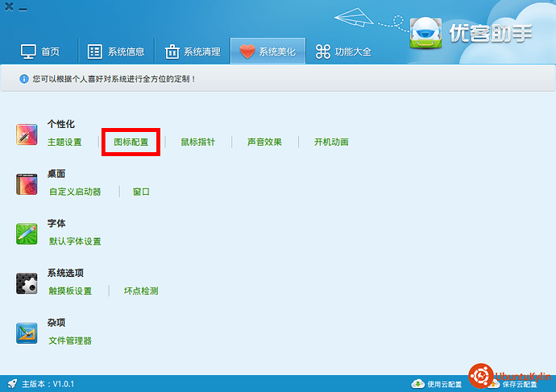Click the rocket icon beside 主版本
This screenshot has height=392, width=556.
point(12,383)
